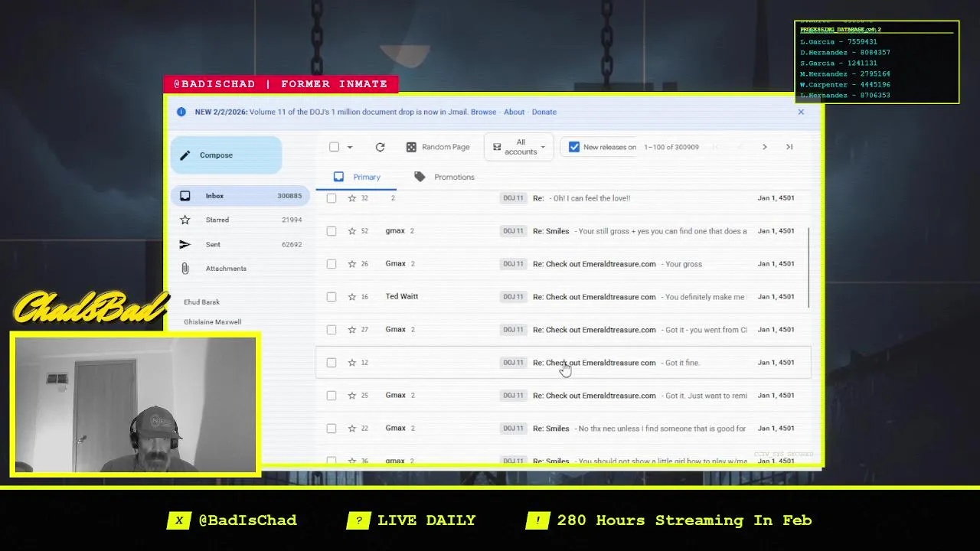Open the Starred folder

pyautogui.click(x=240, y=220)
